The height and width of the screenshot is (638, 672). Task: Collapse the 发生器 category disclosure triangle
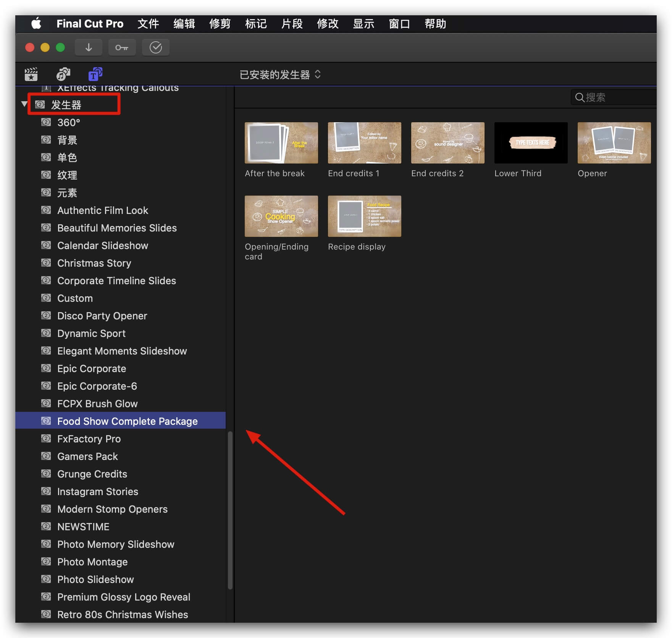24,104
